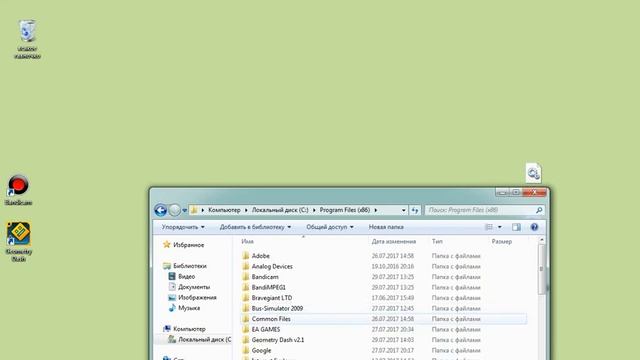Open the Упорядочить menu

click(183, 227)
